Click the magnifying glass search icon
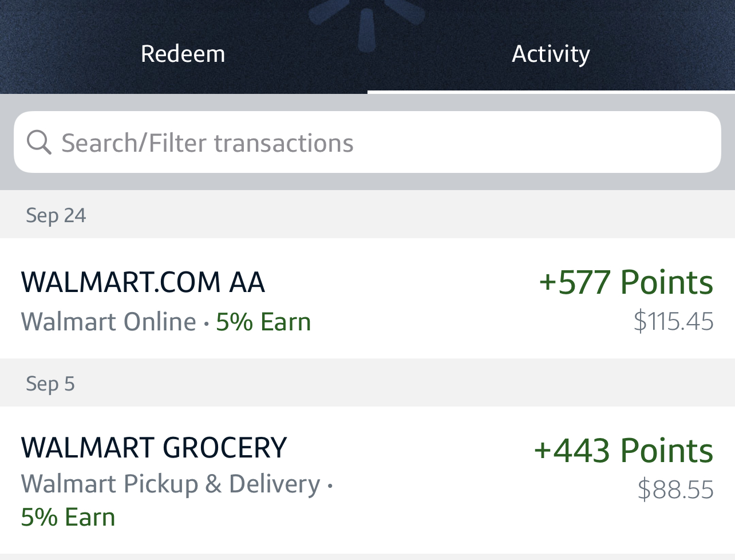Screen dimensions: 735x560 click(39, 142)
